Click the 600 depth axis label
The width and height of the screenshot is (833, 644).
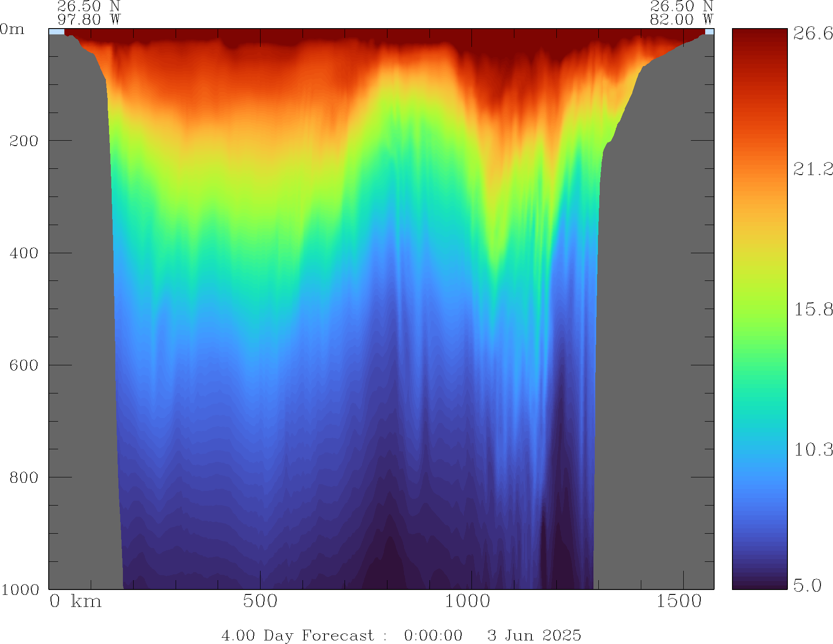(24, 365)
